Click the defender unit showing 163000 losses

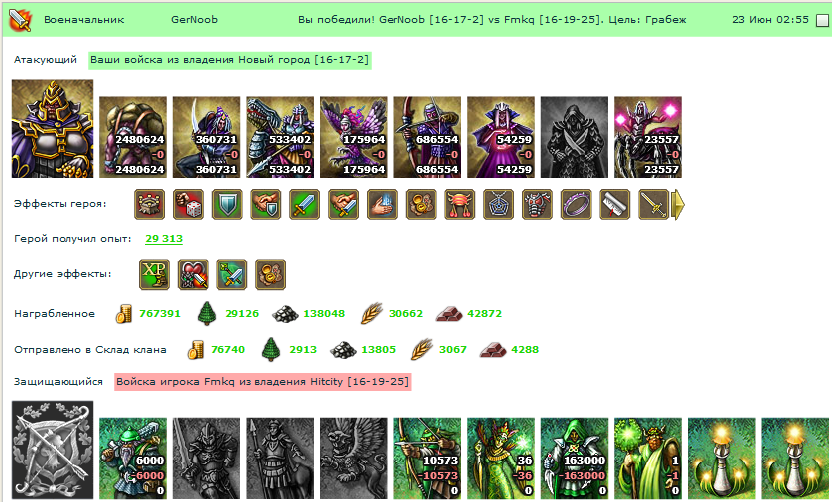pyautogui.click(x=574, y=458)
